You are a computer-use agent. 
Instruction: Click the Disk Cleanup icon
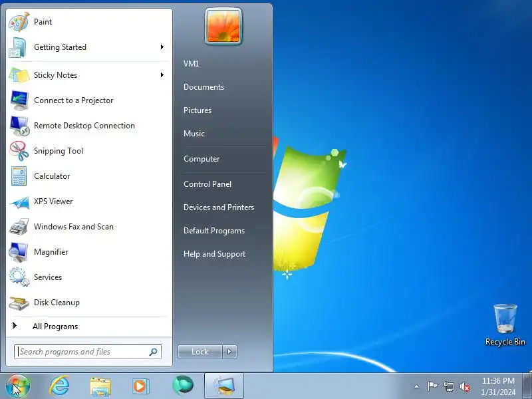point(19,303)
